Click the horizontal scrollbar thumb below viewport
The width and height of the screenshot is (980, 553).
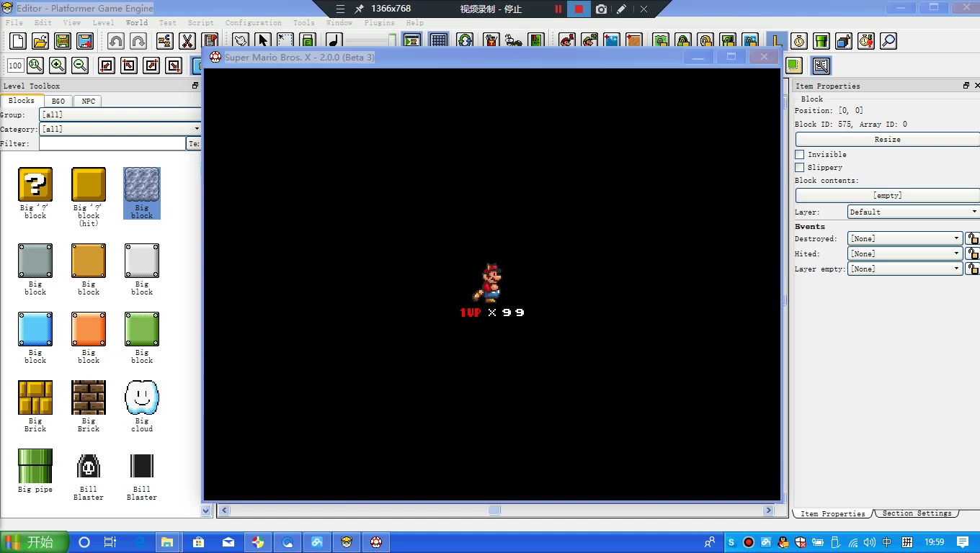pyautogui.click(x=494, y=510)
